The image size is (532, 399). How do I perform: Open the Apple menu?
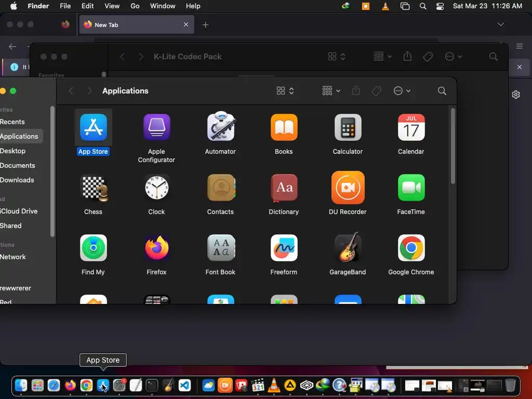[x=14, y=6]
